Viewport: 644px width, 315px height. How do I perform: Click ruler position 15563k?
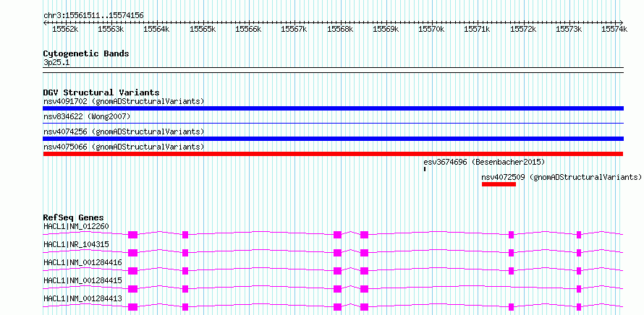[x=111, y=29]
